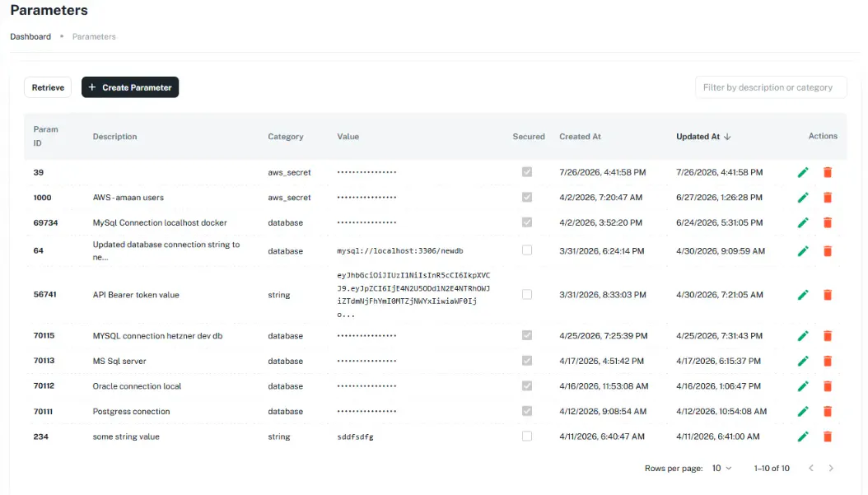
Task: Toggle Secured checkbox for Postgress conection
Action: point(527,411)
